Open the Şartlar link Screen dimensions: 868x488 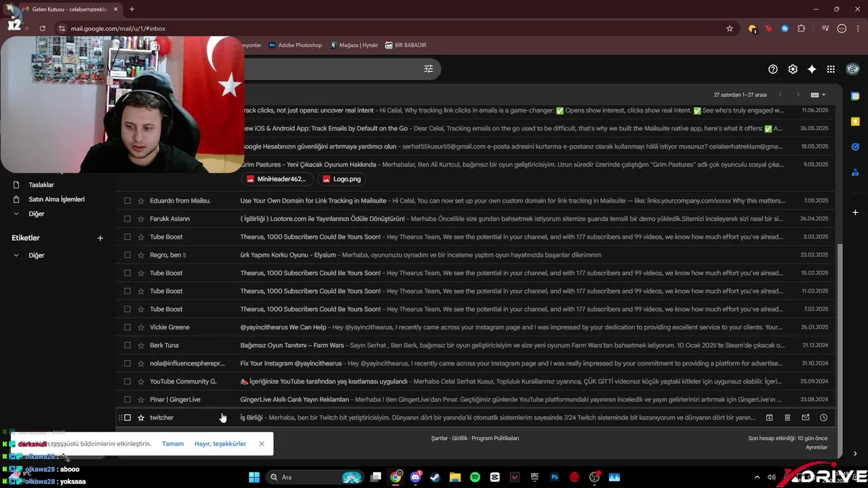[439, 439]
